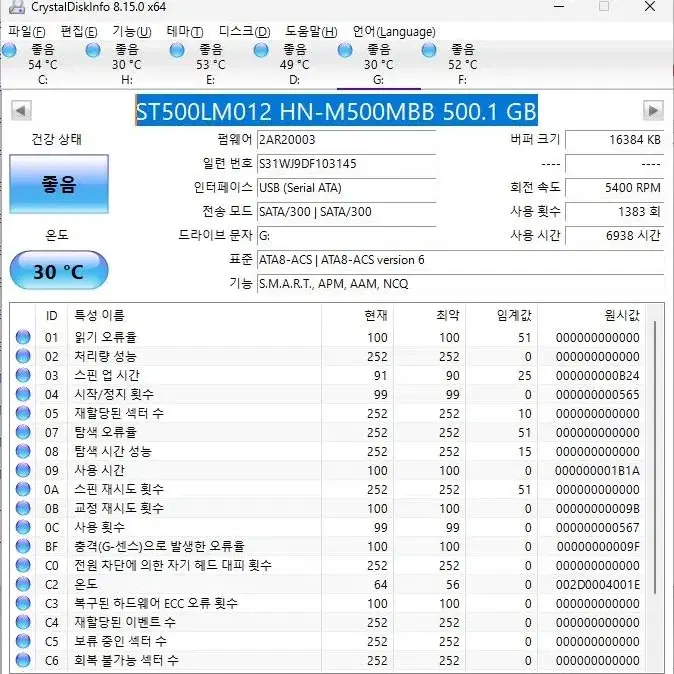Click status orb for 0B 교정 재시도 횟수
The image size is (674, 674).
pos(23,508)
